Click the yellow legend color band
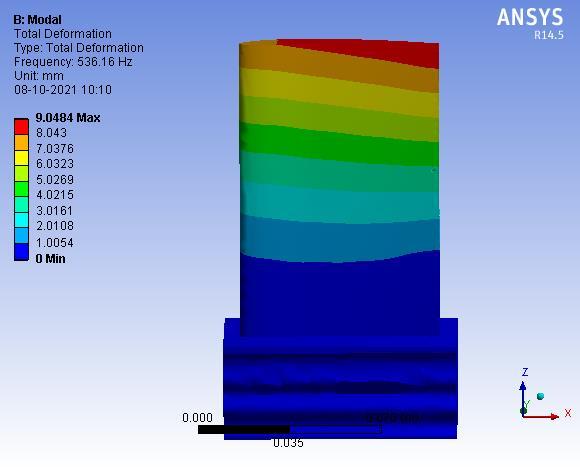580x467 pixels. (21, 158)
